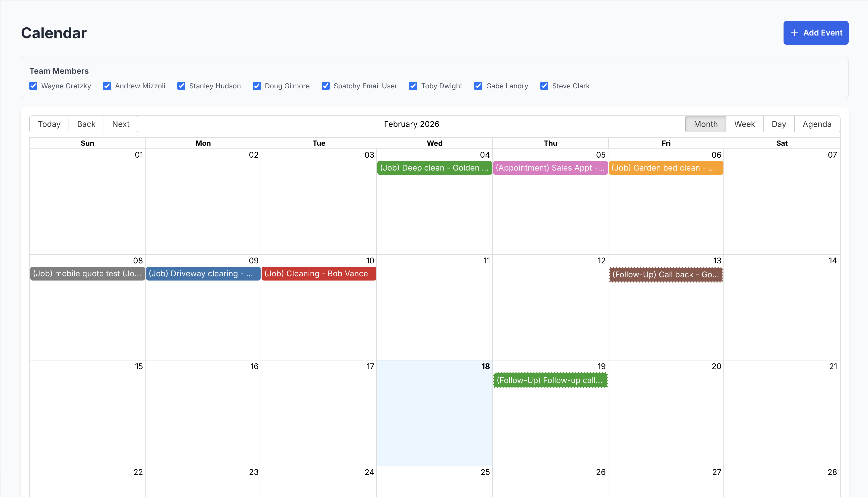Viewport: 868px width, 497px height.
Task: Click the Sun column header
Action: pos(87,143)
